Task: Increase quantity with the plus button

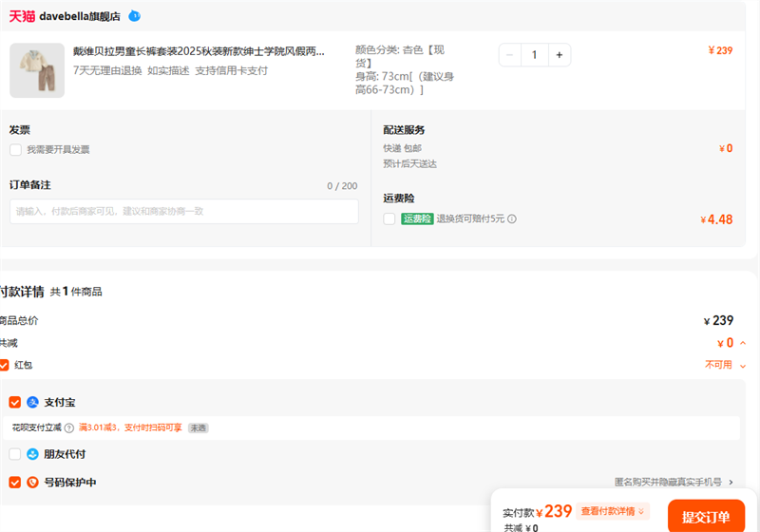Action: 559,55
